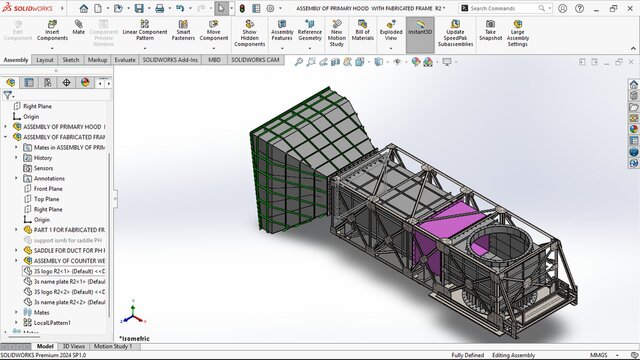Undo the last action
The width and height of the screenshot is (640, 360).
point(180,8)
